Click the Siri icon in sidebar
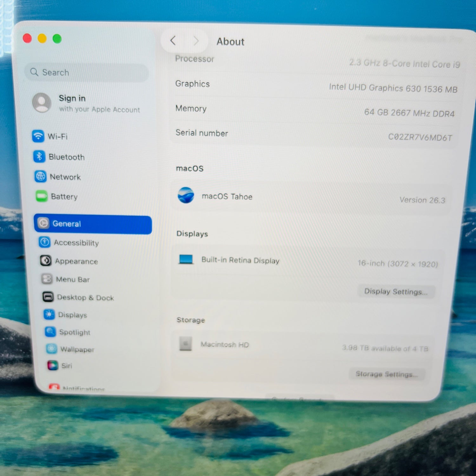The image size is (476, 476). tap(53, 365)
